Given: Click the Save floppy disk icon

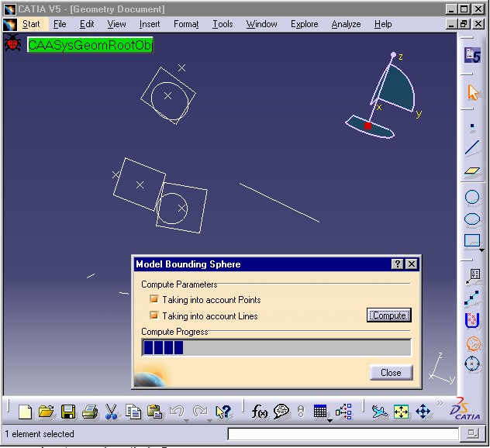Looking at the screenshot, I should tap(67, 412).
